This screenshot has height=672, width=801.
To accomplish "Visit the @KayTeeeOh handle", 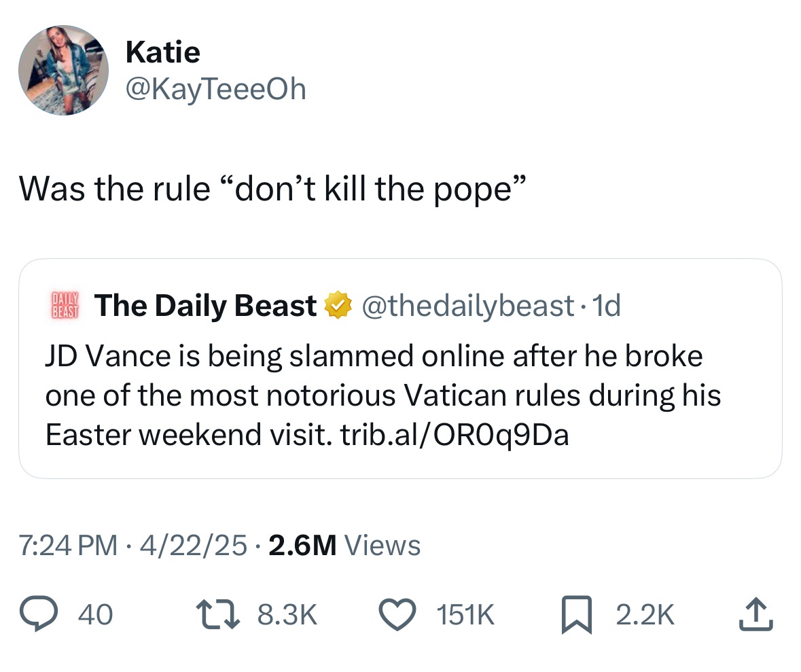I will click(x=215, y=89).
